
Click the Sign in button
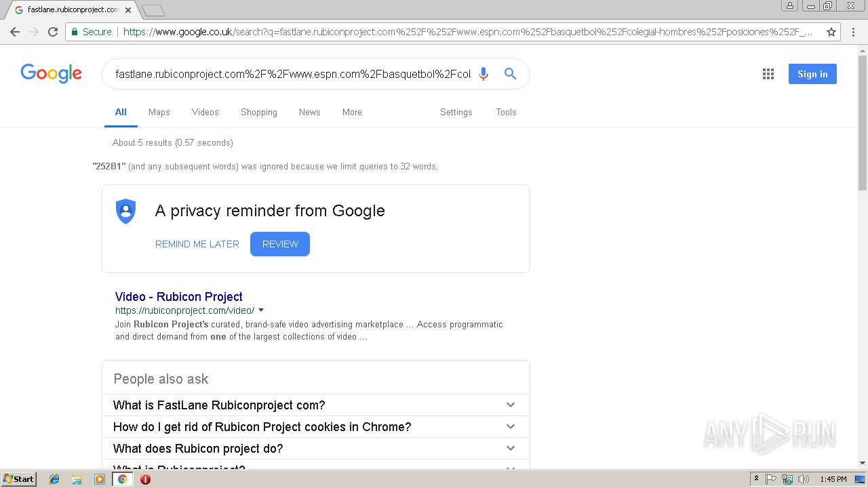pyautogui.click(x=812, y=74)
